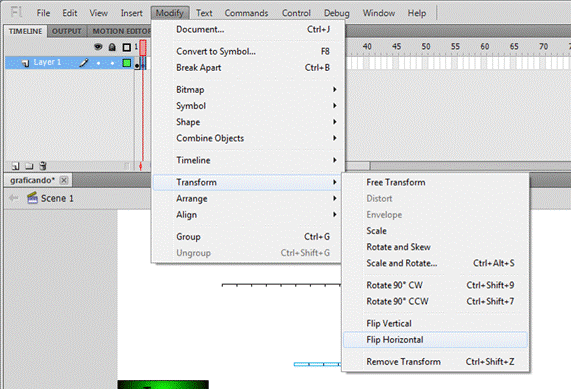The height and width of the screenshot is (389, 571).
Task: Close the graficando document tab
Action: pos(64,180)
